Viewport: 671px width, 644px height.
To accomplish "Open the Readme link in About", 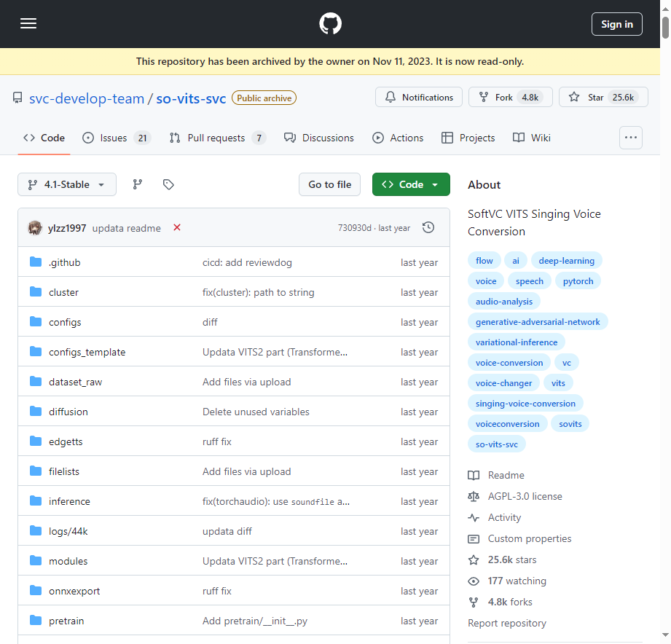I will coord(496,475).
